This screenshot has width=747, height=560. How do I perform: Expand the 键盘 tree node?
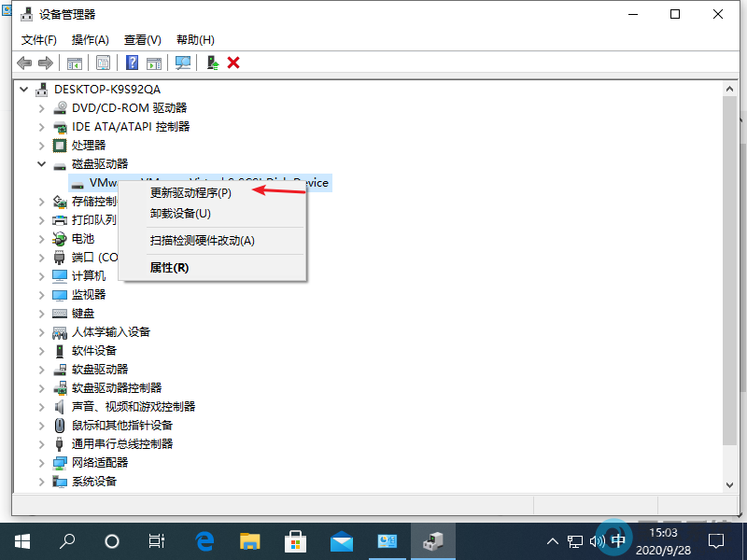(41, 314)
